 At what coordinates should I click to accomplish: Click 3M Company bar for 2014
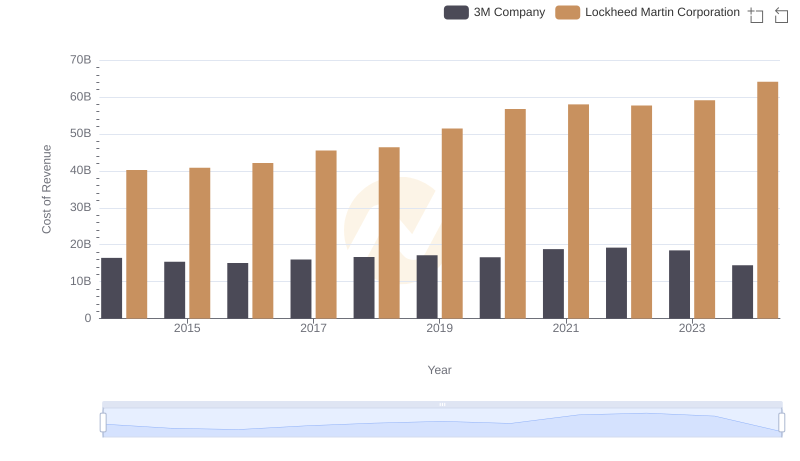(111, 288)
